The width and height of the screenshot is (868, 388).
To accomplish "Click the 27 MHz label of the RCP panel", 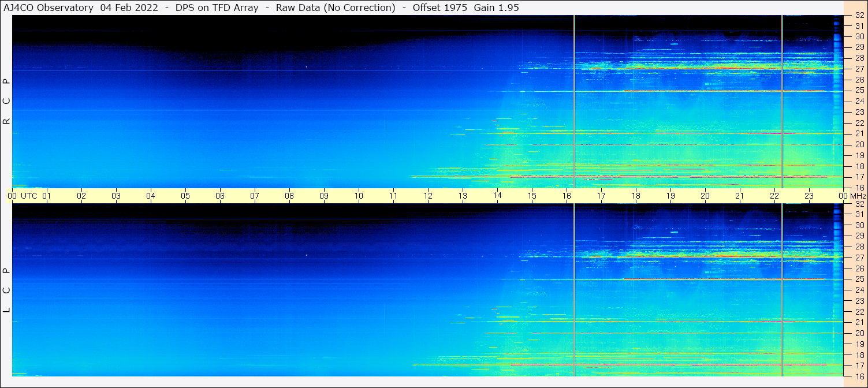I will [859, 69].
